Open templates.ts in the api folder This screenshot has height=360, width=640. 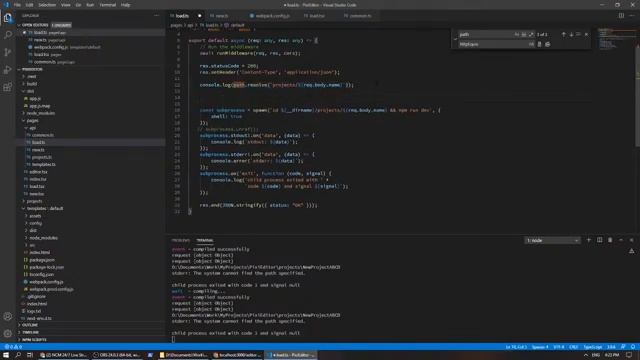(x=44, y=164)
